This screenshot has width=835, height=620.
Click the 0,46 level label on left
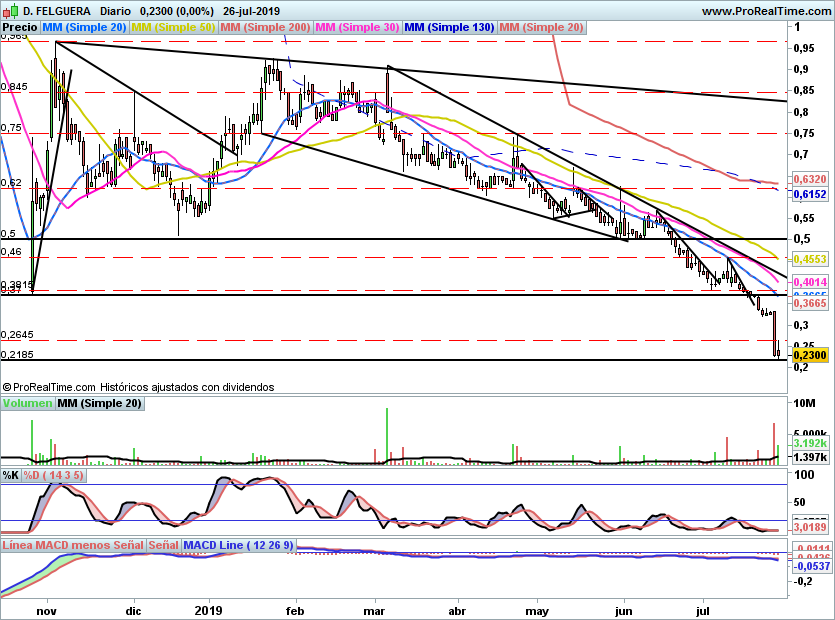coord(11,252)
